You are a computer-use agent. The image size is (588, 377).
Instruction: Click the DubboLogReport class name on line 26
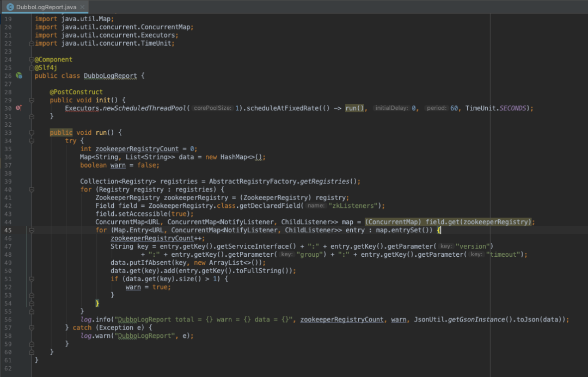point(110,76)
